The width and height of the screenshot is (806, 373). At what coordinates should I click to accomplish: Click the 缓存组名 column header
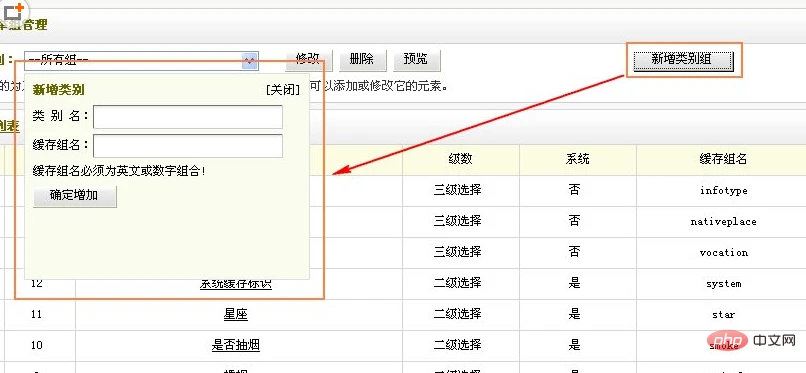723,159
